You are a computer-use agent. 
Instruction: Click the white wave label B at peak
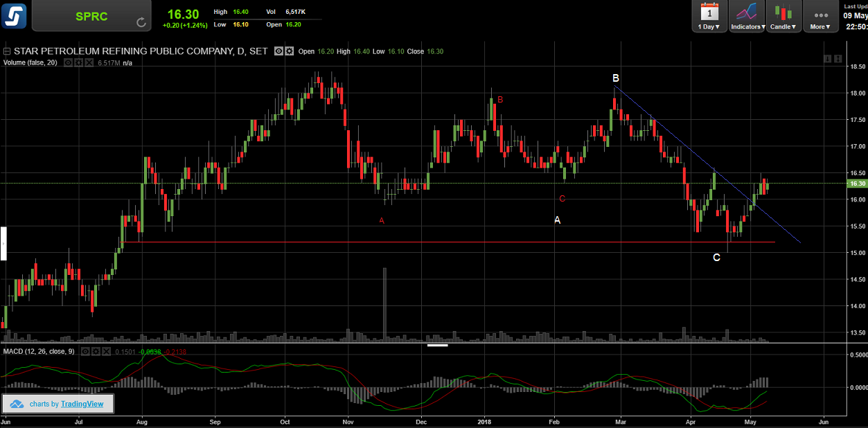[x=615, y=78]
